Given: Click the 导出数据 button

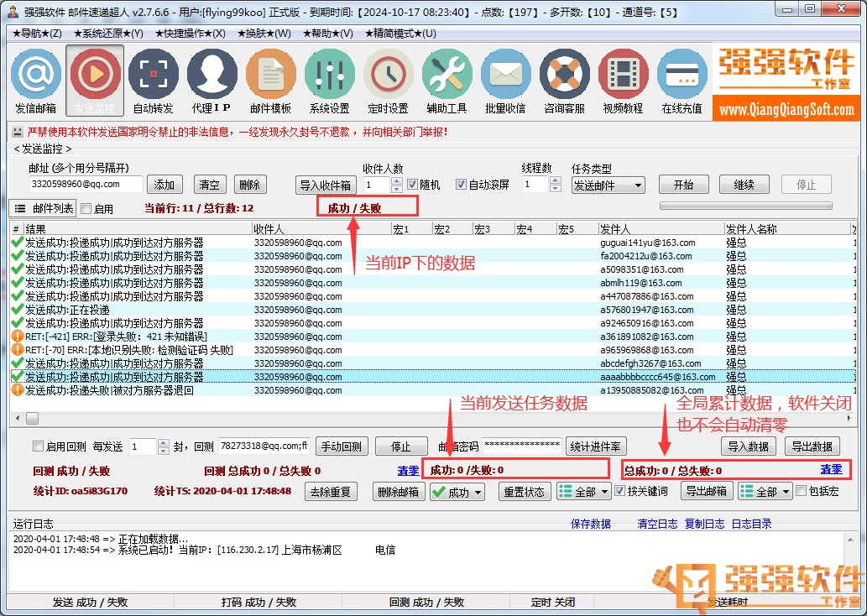Looking at the screenshot, I should (812, 446).
